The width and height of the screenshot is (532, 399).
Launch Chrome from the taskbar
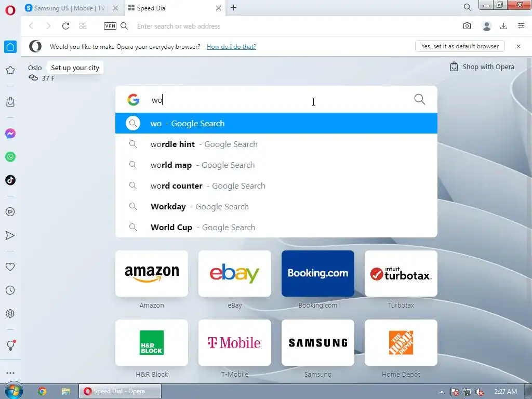coord(42,391)
